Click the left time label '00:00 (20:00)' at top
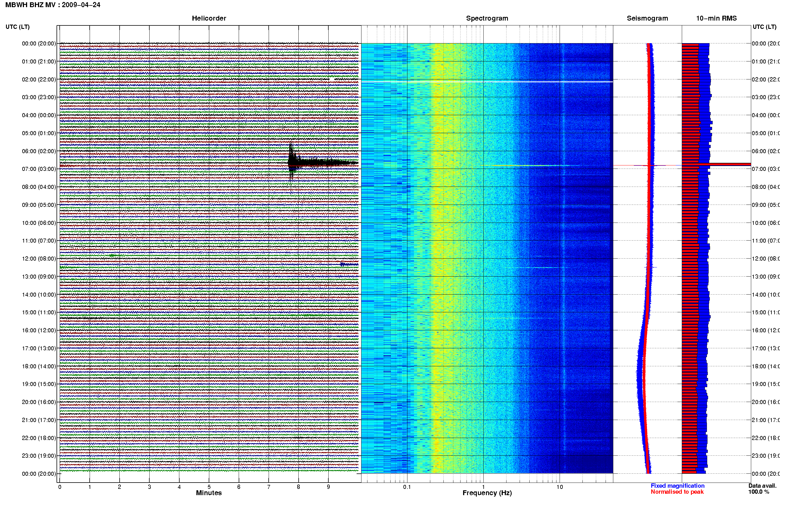The image size is (812, 508). point(39,43)
